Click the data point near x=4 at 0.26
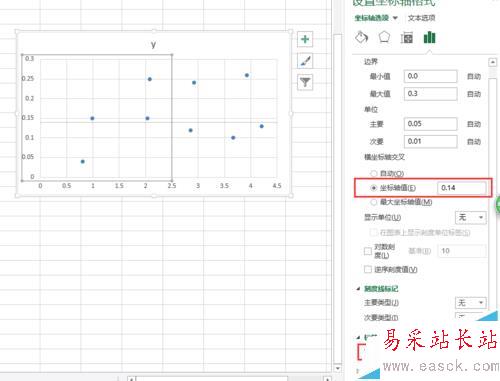Image resolution: width=500 pixels, height=381 pixels. pos(247,75)
